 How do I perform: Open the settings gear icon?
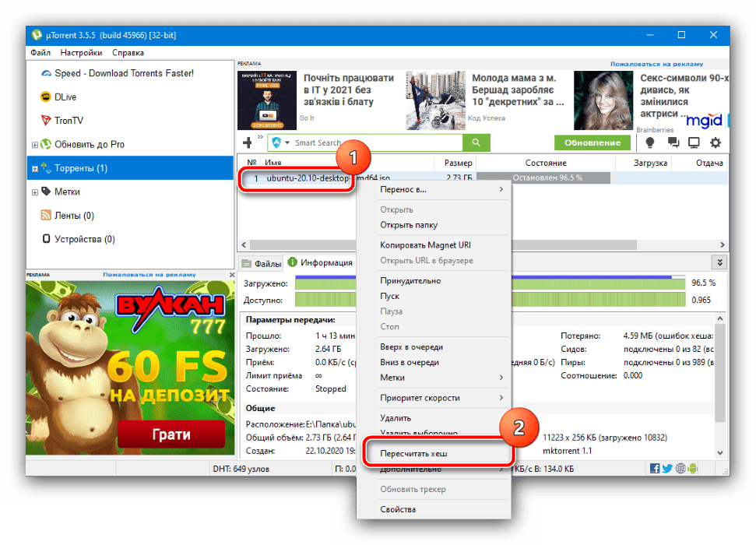(x=716, y=142)
